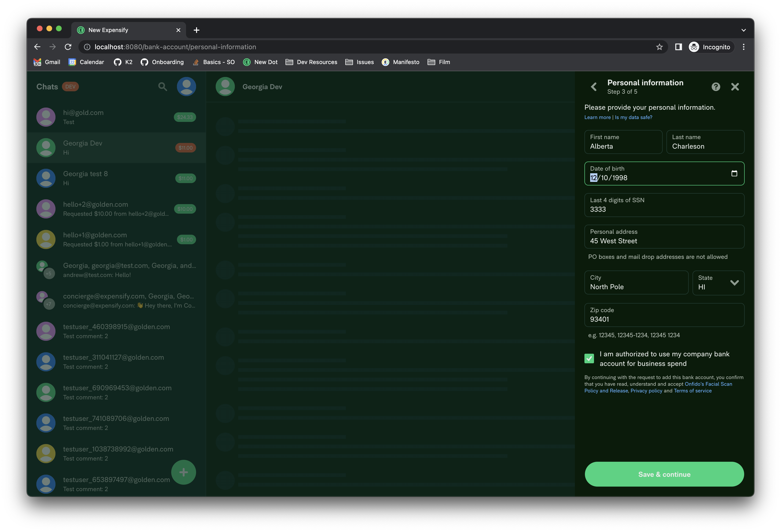Toggle the authorized company bank account checkbox
781x532 pixels.
coord(589,359)
